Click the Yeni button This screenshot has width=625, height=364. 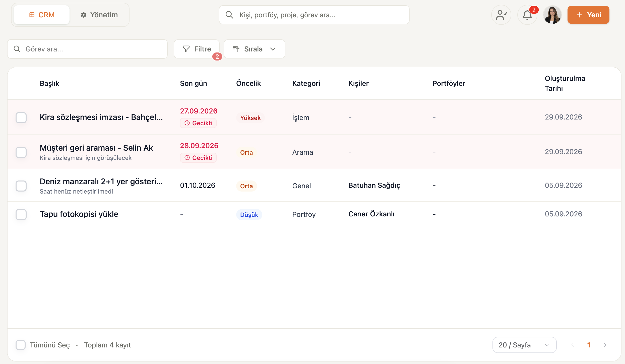pyautogui.click(x=588, y=15)
